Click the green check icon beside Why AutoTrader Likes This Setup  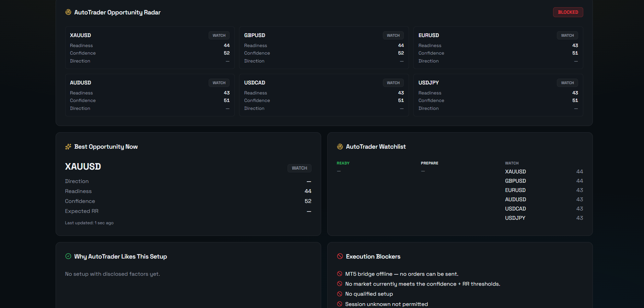[x=68, y=256]
